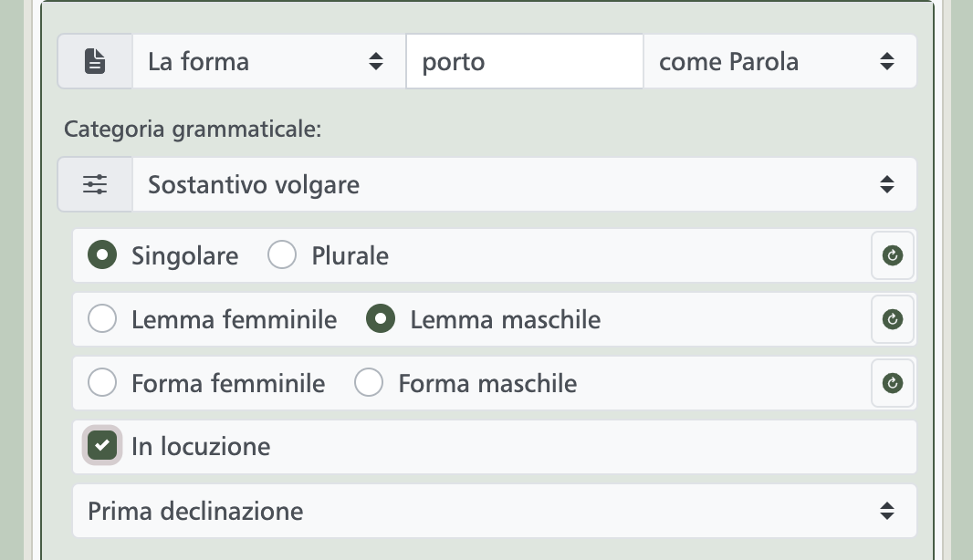Reset the Lemma gender selection

[x=893, y=319]
